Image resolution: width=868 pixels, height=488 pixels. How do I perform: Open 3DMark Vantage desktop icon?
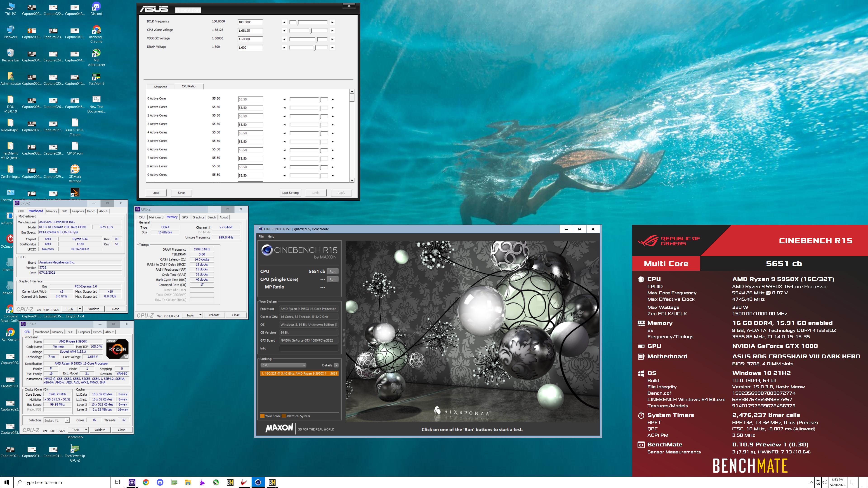pos(75,174)
